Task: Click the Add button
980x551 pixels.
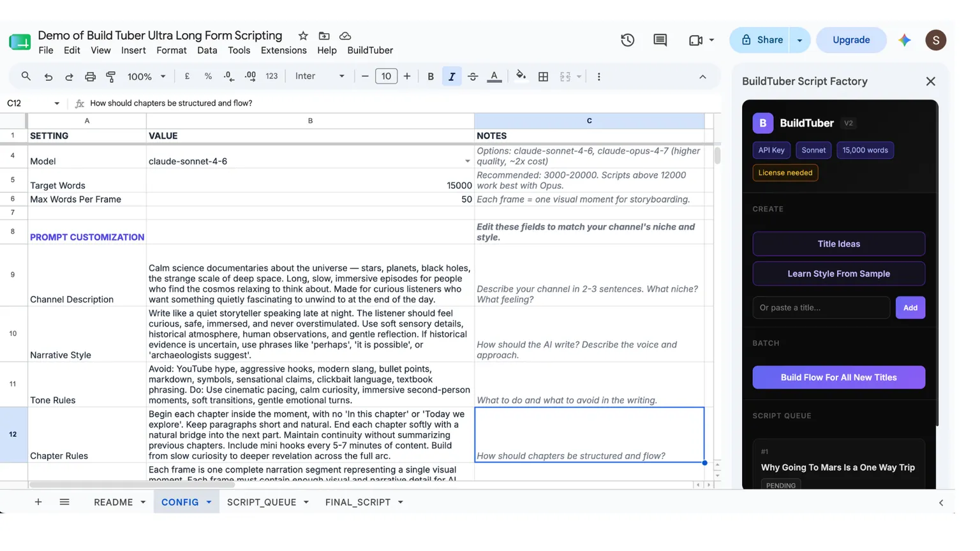Action: [910, 307]
